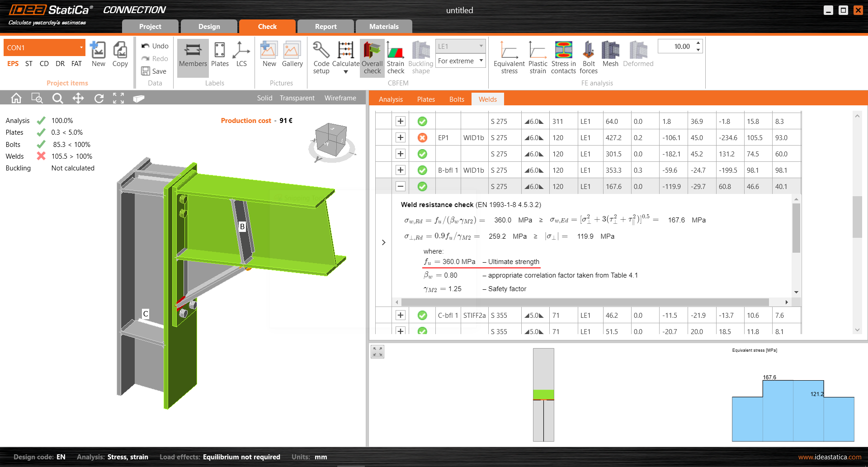Switch to the Report tab
Screen dimensions: 868x467
pyautogui.click(x=325, y=27)
